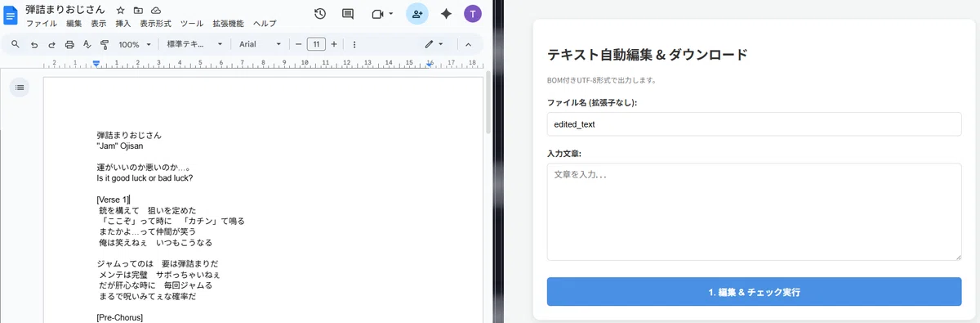Click the line 俺は笑えねぇ いつもこうなる
Viewport: 980px width, 323px height.
156,243
